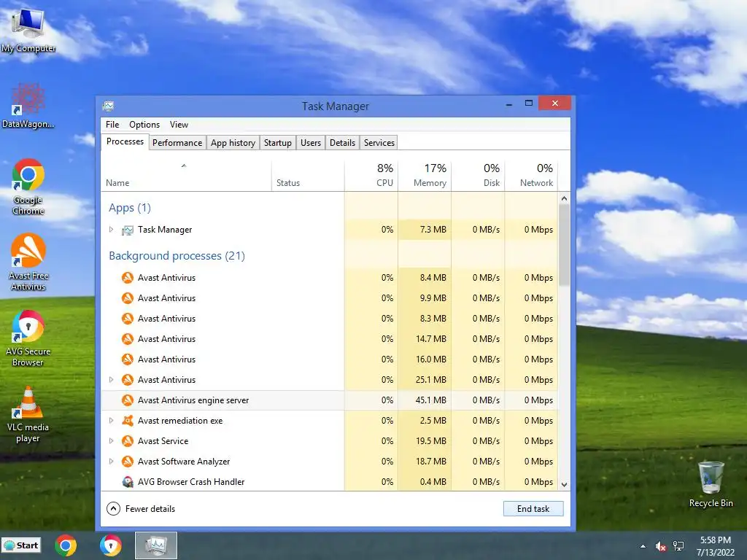Click scrollbar up arrow in process list

[x=564, y=198]
